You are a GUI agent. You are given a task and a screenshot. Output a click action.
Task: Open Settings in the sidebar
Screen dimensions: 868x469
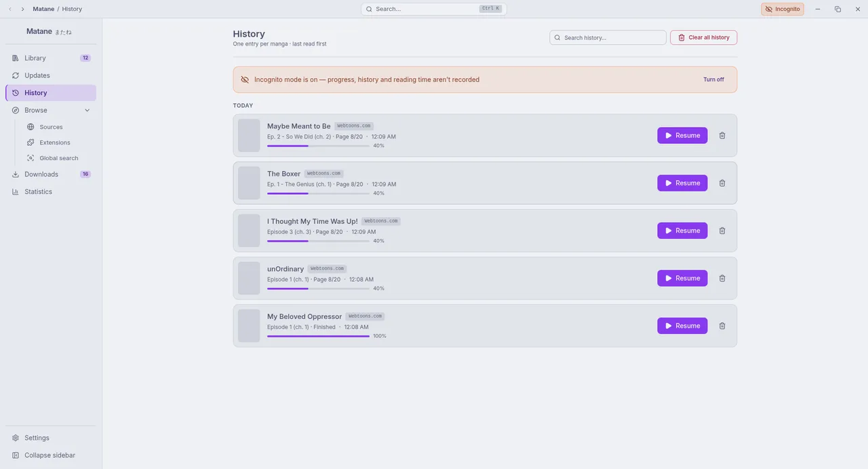click(x=51, y=438)
